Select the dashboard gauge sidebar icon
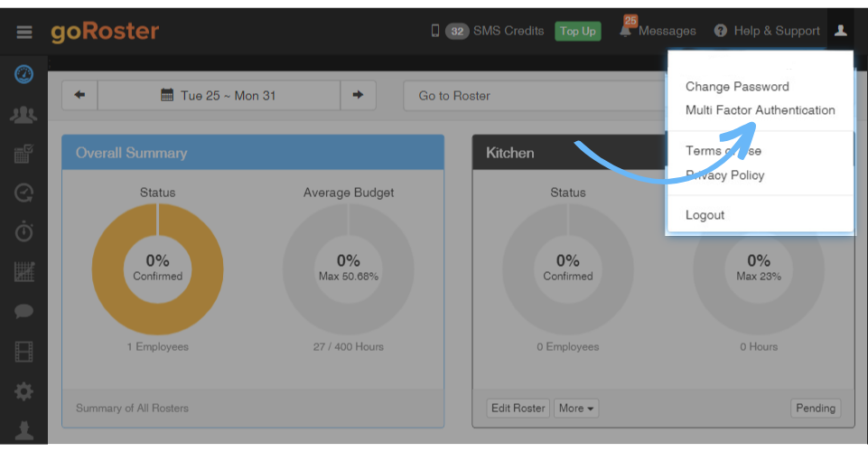 click(23, 74)
